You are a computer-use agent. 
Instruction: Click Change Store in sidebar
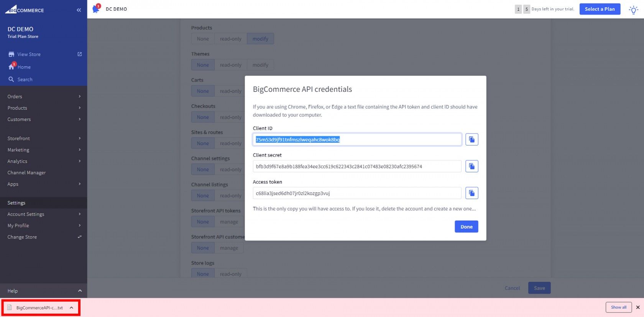click(22, 237)
